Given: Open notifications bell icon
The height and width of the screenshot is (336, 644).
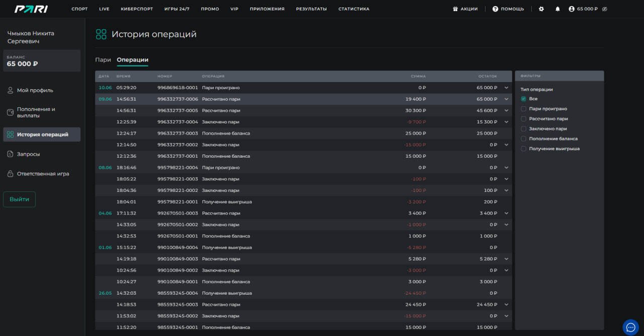Looking at the screenshot, I should pyautogui.click(x=557, y=9).
